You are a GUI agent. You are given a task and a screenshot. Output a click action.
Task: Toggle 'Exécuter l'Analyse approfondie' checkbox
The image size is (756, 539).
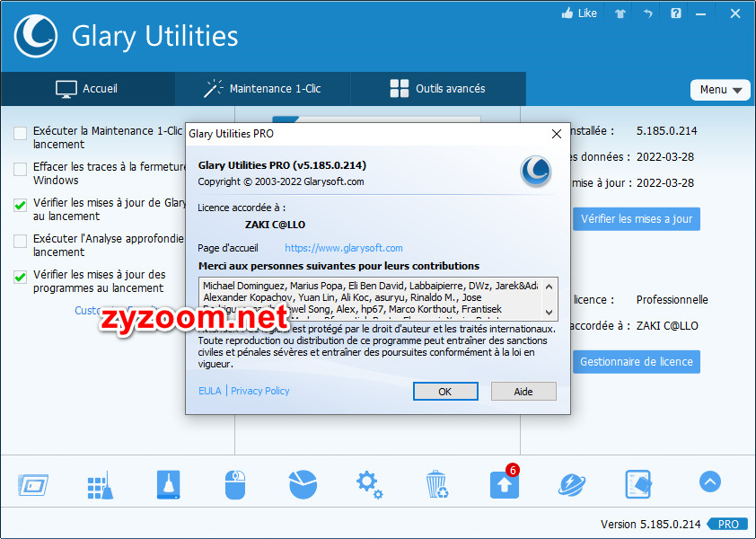[x=21, y=241]
